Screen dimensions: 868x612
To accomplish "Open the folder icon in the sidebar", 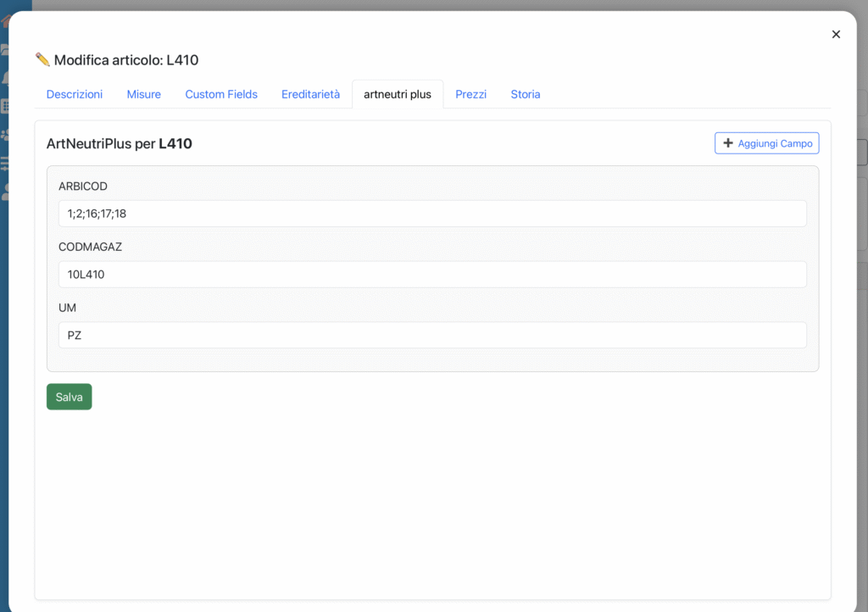I will pos(4,49).
